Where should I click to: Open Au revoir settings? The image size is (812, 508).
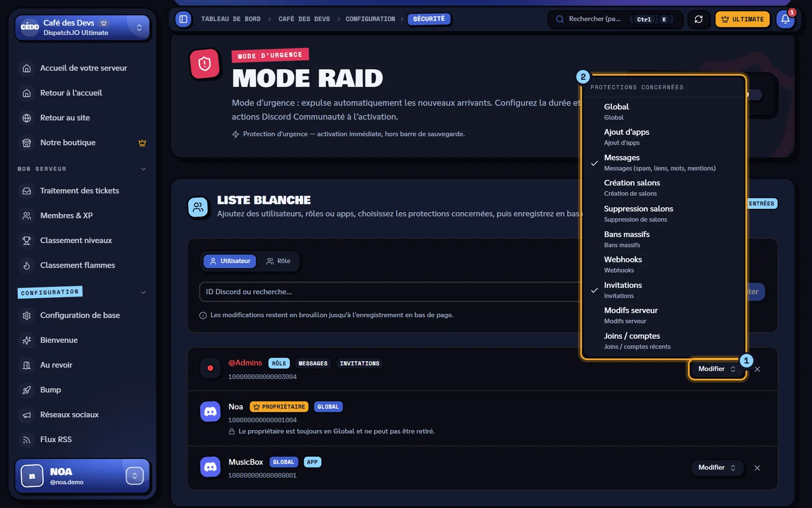83,365
